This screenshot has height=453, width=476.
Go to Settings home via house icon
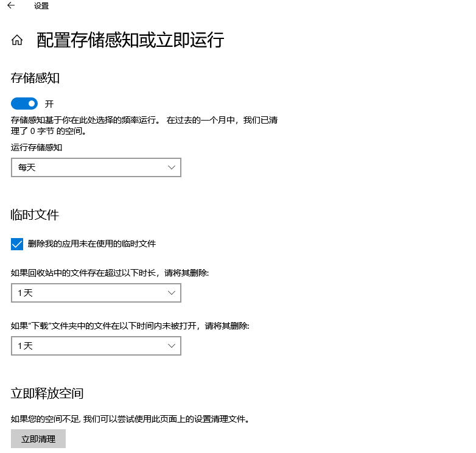click(x=17, y=41)
